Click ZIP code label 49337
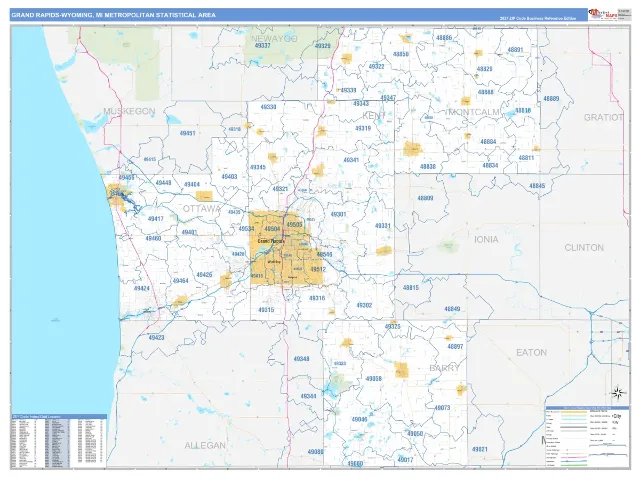640x480 pixels. (262, 46)
